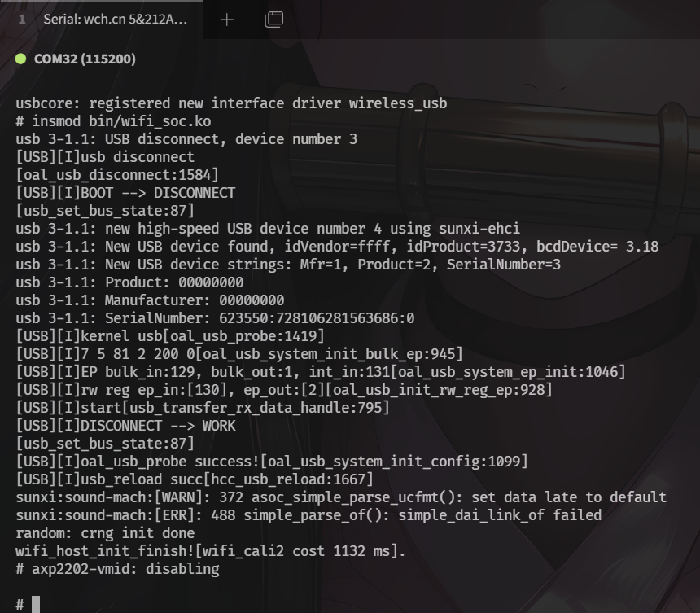Switch to the Serial: wch.cn tab
The image size is (700, 613).
tap(116, 20)
